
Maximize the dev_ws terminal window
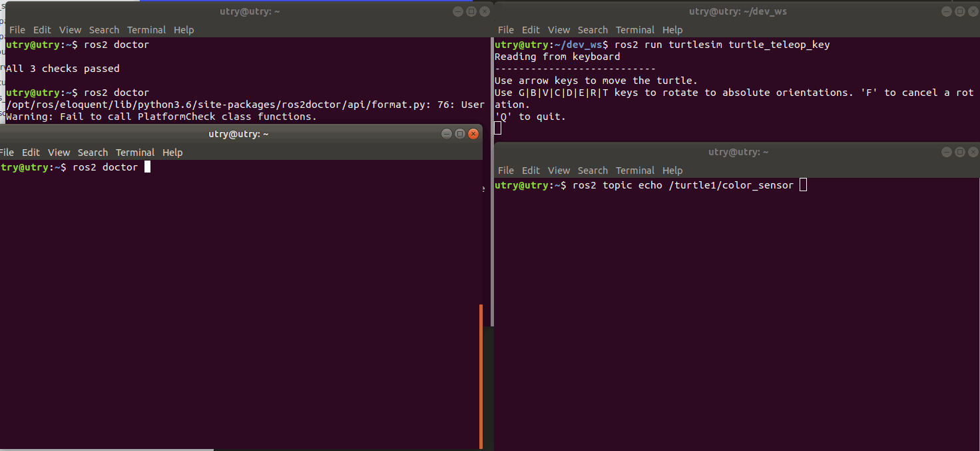[x=960, y=11]
